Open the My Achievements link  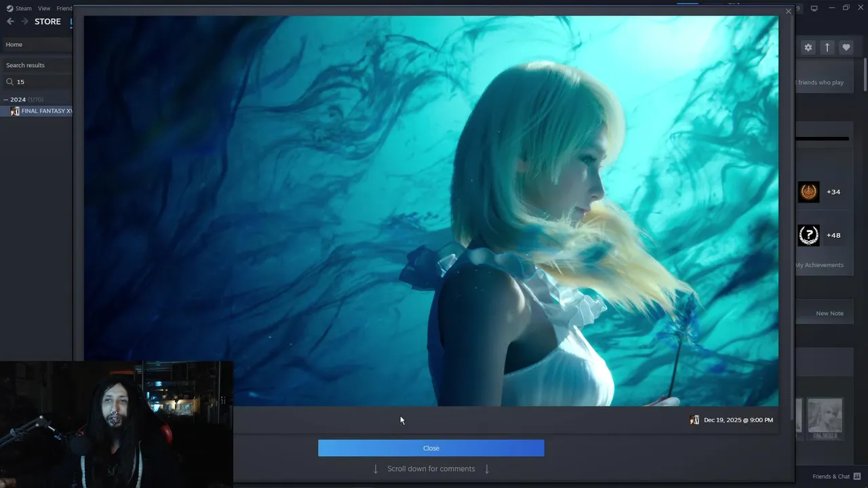click(x=819, y=265)
